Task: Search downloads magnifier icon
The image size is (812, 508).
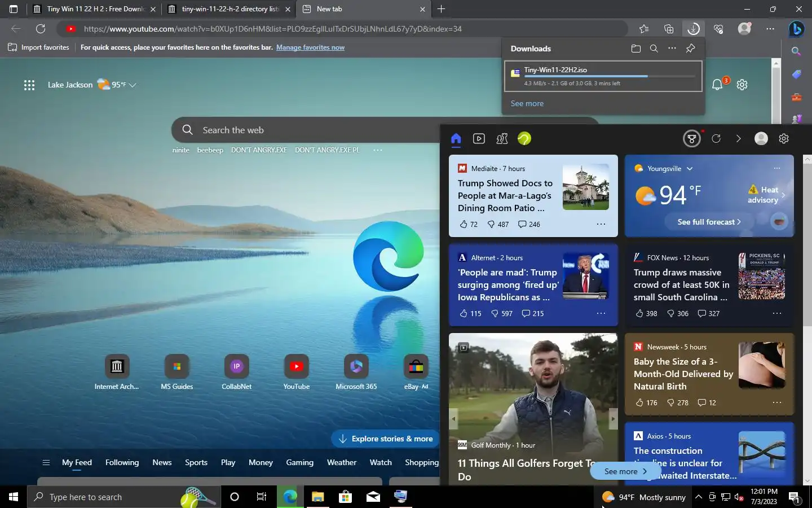Action: (654, 49)
